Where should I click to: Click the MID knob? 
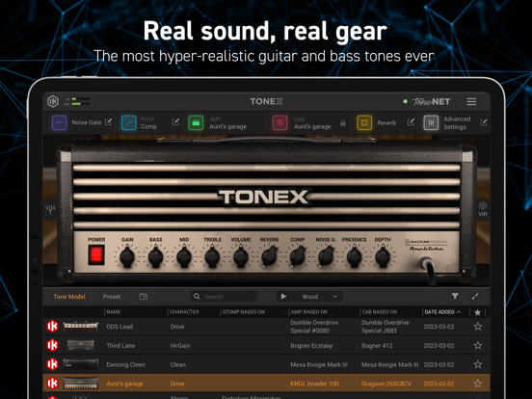184,257
